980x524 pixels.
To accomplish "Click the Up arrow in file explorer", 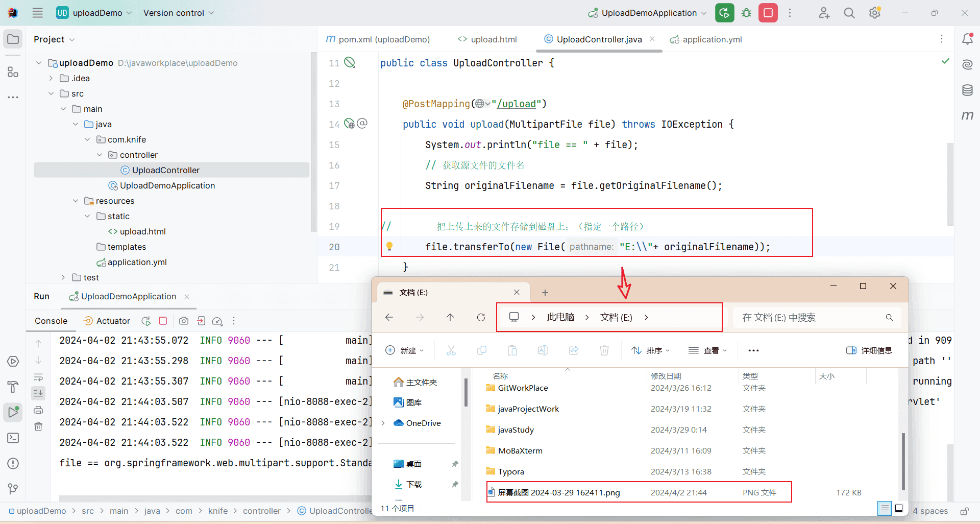I will (x=450, y=317).
